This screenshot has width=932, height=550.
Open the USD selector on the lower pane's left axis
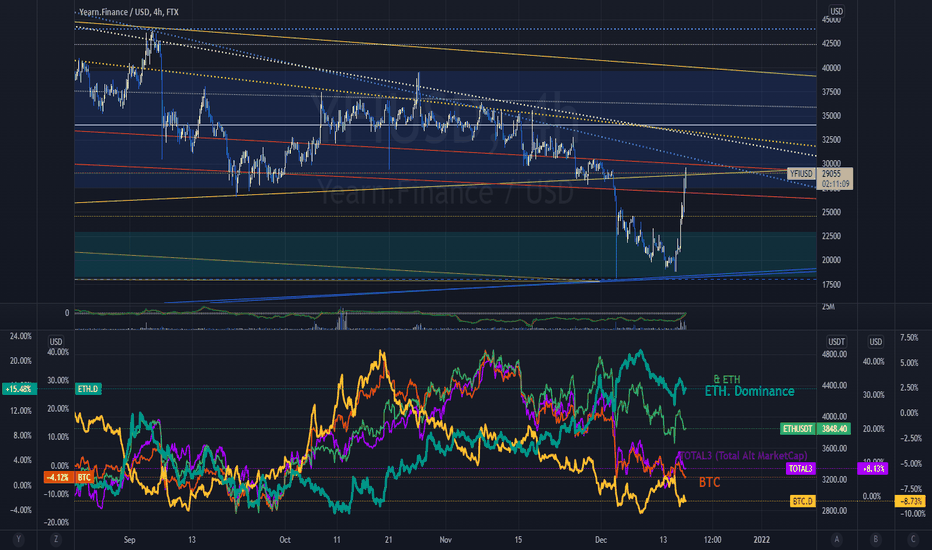point(55,341)
